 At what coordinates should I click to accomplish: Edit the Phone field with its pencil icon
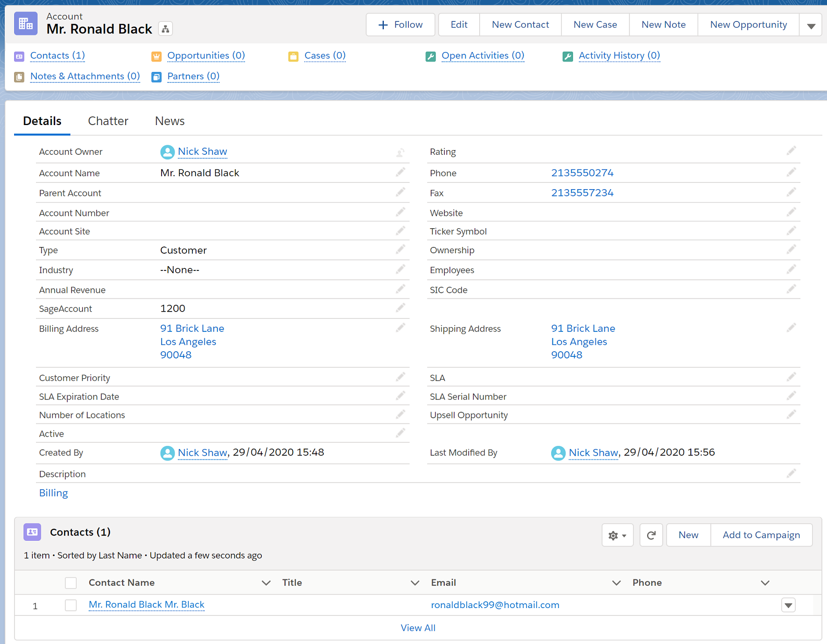(791, 172)
